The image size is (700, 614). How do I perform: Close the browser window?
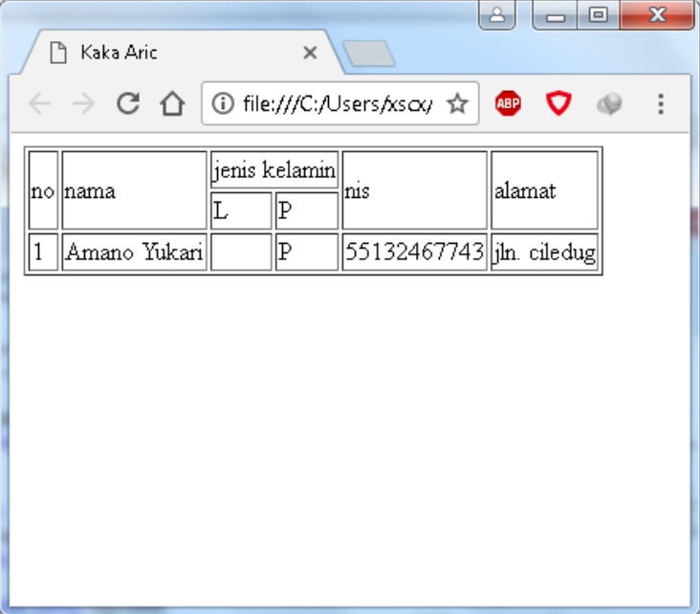tap(657, 15)
